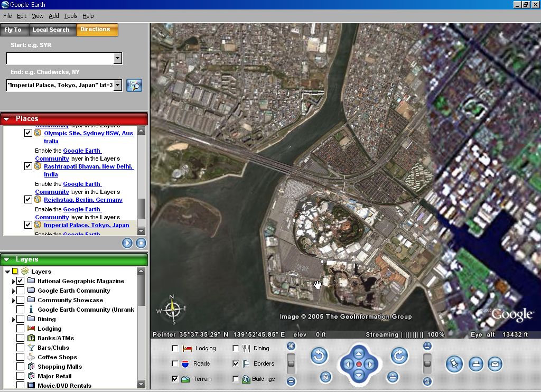The width and height of the screenshot is (541, 392).
Task: Click the Major Retail layer icon
Action: tap(31, 376)
